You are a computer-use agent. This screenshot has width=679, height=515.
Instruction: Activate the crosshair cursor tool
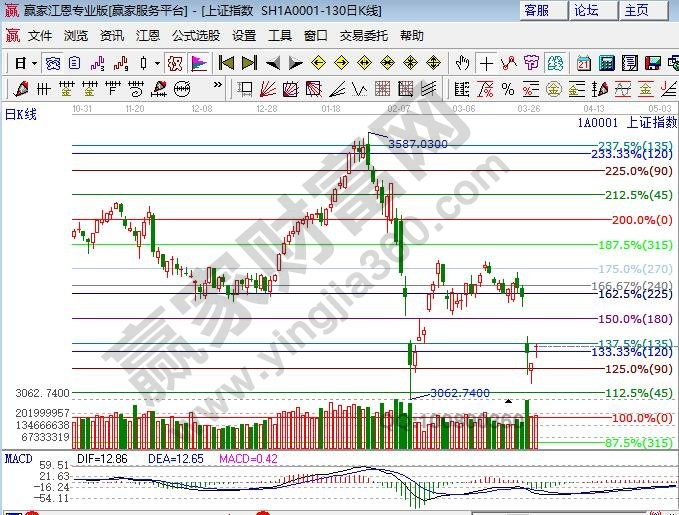pyautogui.click(x=486, y=62)
